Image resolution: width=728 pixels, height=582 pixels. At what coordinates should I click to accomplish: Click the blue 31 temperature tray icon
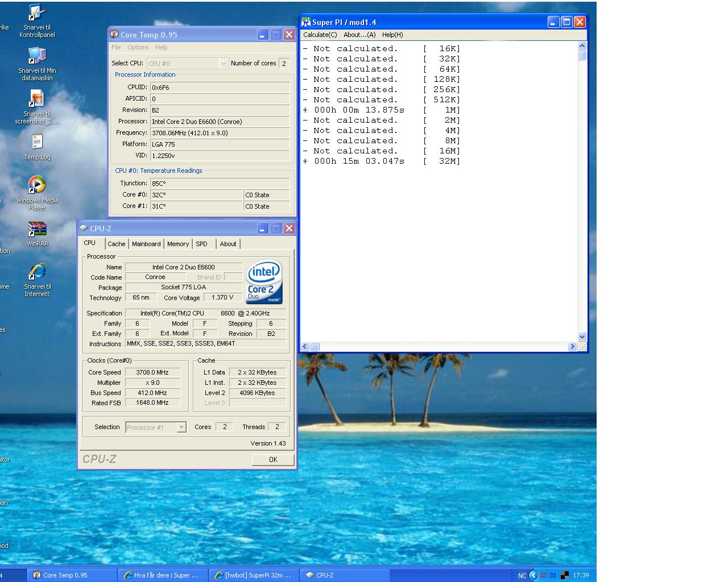point(553,575)
